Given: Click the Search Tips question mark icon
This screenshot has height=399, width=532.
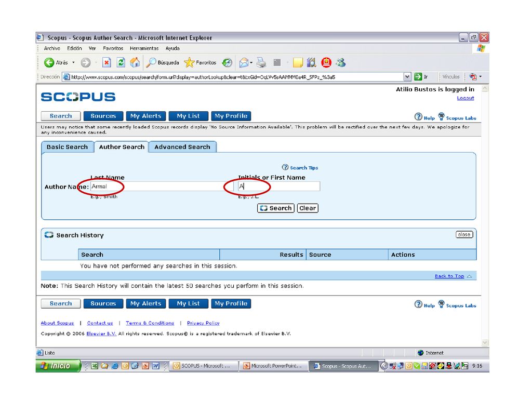Looking at the screenshot, I should [285, 167].
